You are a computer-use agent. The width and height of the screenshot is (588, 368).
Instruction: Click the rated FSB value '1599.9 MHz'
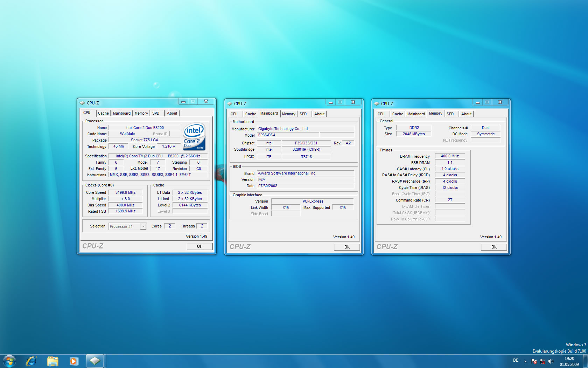point(126,211)
